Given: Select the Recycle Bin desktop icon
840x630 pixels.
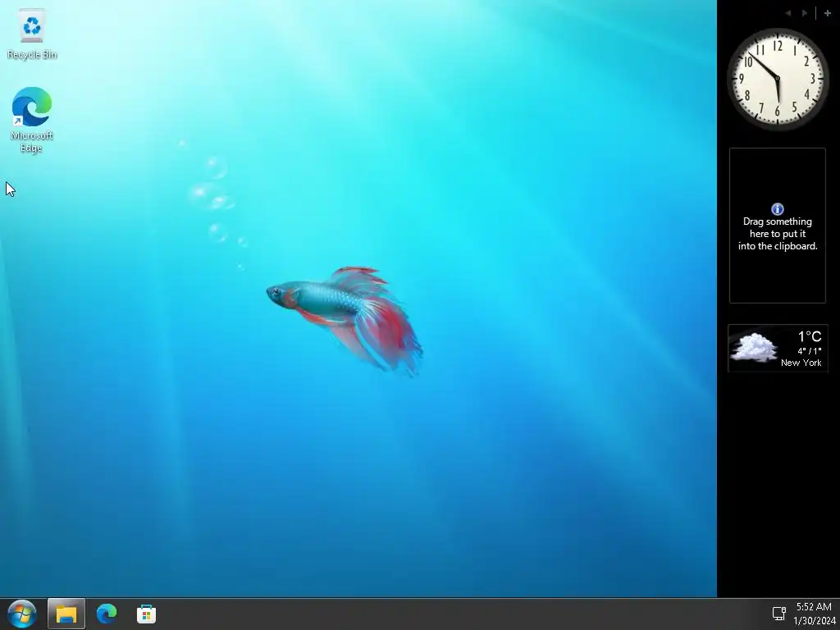Looking at the screenshot, I should [x=32, y=34].
